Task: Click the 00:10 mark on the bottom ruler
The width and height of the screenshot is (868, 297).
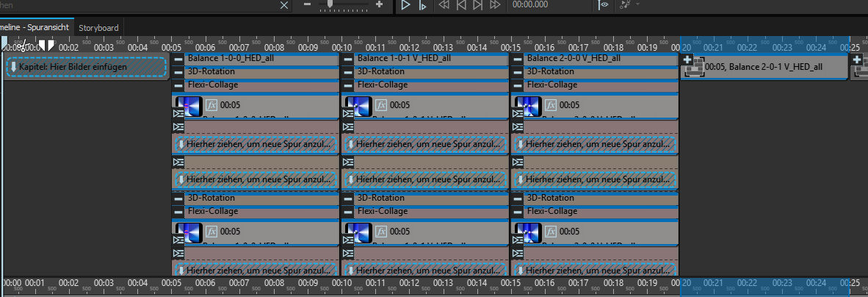Action: coord(342,282)
